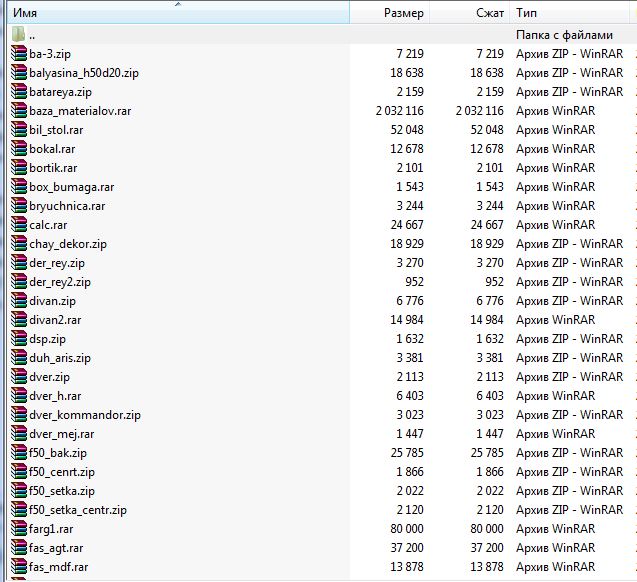Select file name fas_mdf.rar
This screenshot has width=637, height=582.
[x=58, y=567]
